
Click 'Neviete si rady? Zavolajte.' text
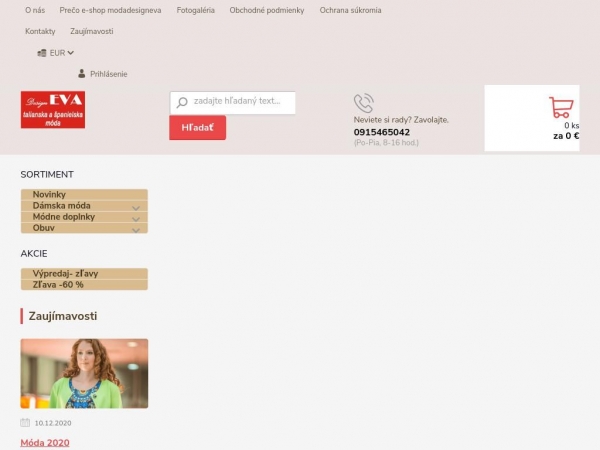(x=401, y=120)
